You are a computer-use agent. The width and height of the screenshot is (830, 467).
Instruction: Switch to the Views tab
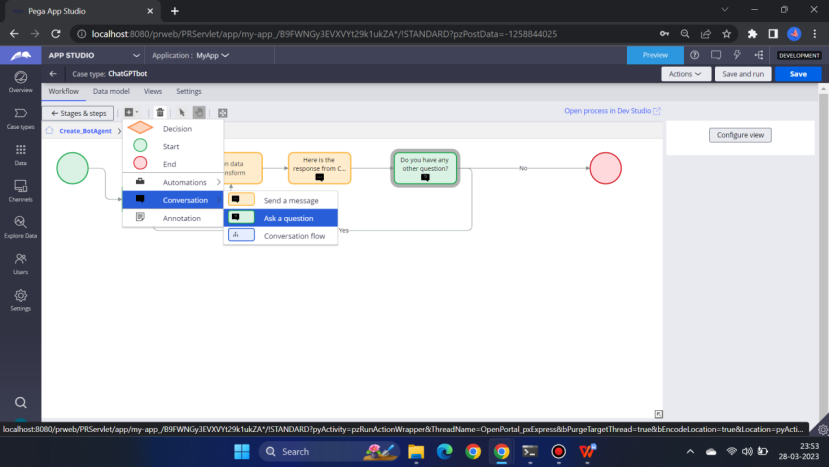pos(153,92)
